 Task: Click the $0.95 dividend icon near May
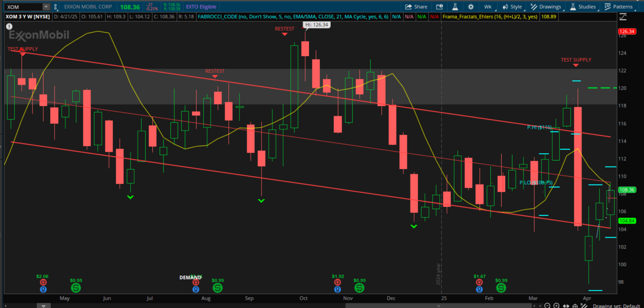(76, 288)
